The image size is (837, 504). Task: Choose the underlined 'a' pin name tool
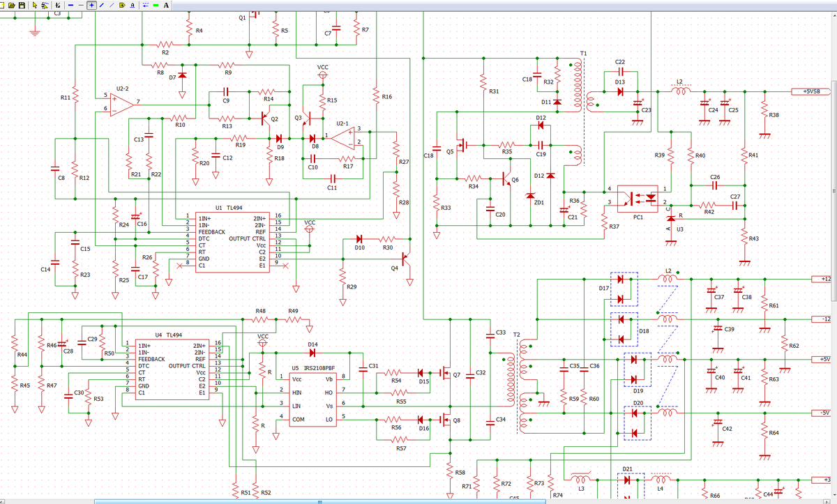[133, 5]
